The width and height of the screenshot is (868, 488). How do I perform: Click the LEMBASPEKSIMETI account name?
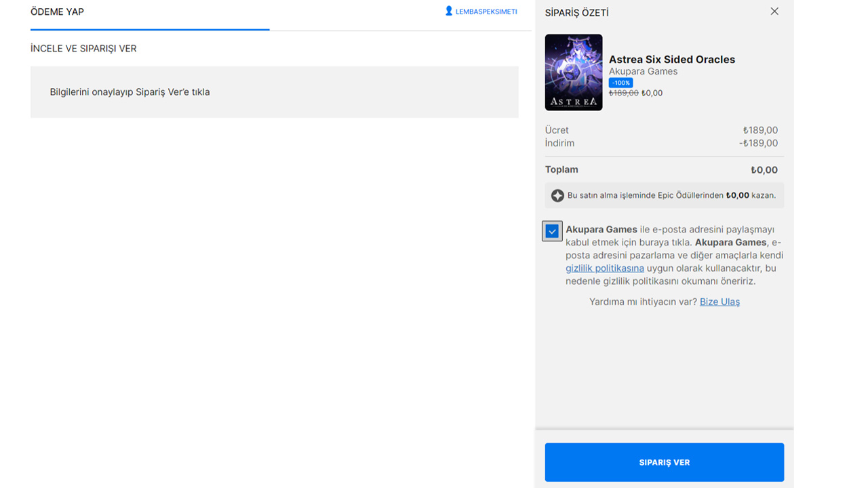486,12
